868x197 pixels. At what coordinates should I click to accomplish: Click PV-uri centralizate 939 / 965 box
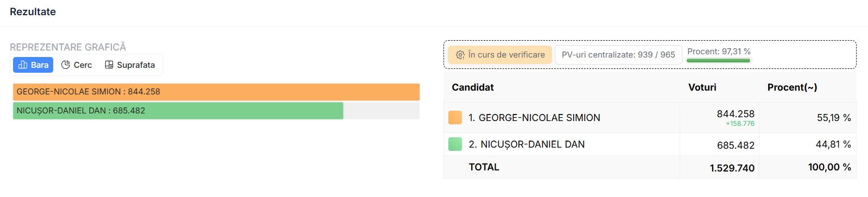tap(618, 55)
